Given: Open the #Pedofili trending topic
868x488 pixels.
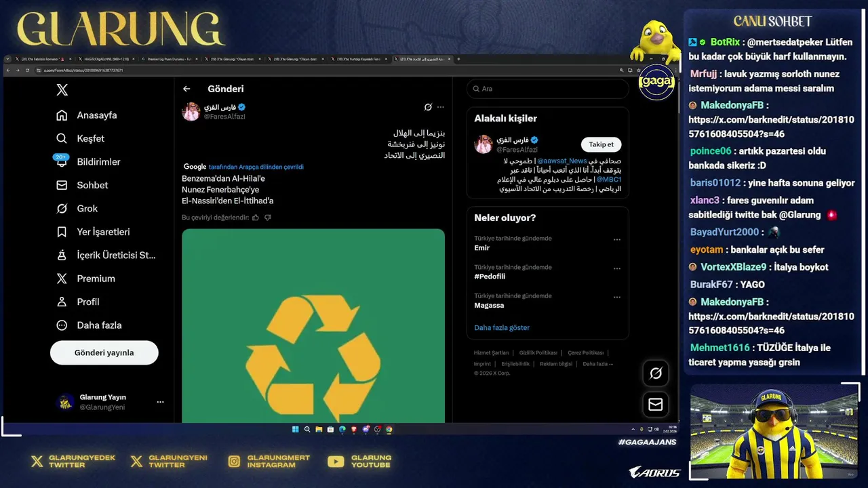Looking at the screenshot, I should (490, 277).
